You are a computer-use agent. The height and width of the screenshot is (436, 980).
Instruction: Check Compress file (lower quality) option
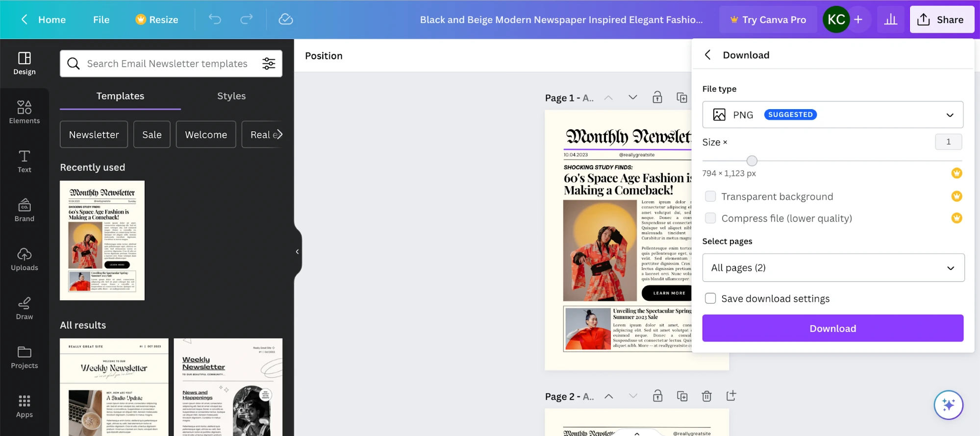[710, 218]
